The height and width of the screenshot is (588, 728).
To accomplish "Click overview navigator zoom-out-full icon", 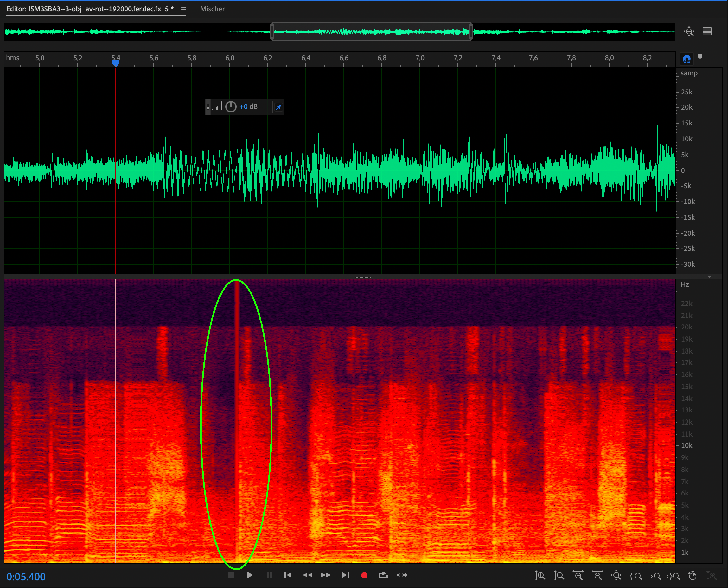I will (x=689, y=31).
